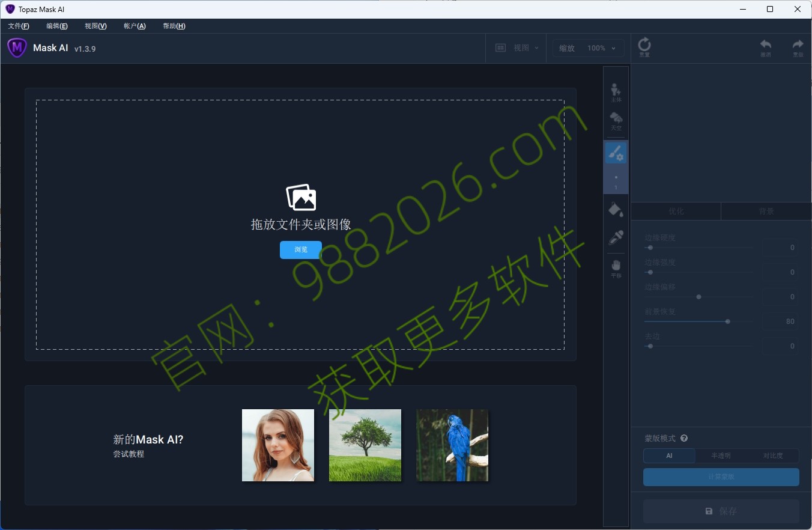This screenshot has width=812, height=530.
Task: Switch to the 背景 tab
Action: click(766, 211)
